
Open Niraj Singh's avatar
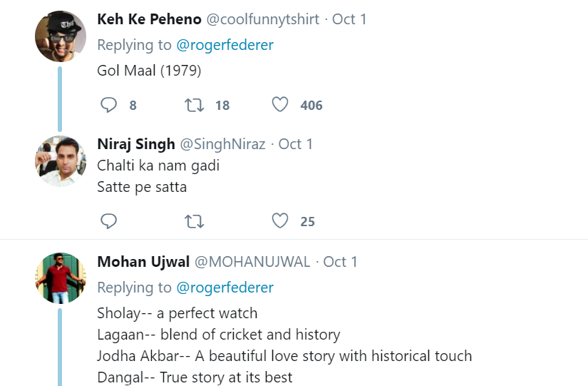[61, 161]
